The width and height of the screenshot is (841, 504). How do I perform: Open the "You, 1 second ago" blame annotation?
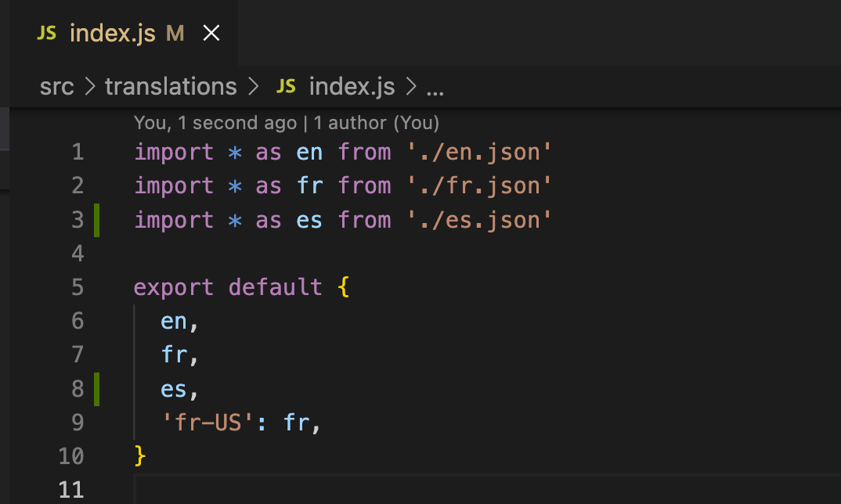coord(215,123)
